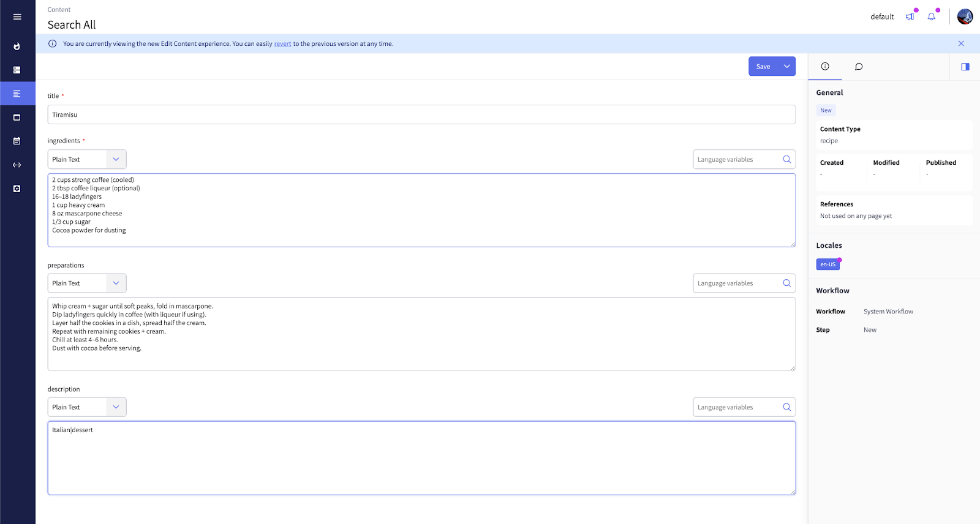The height and width of the screenshot is (524, 980).
Task: Open the notifications bell
Action: [931, 17]
